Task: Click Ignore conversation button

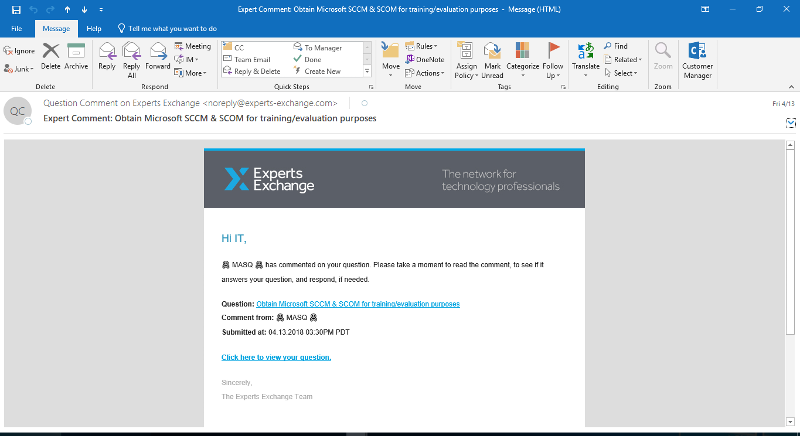Action: pyautogui.click(x=19, y=51)
